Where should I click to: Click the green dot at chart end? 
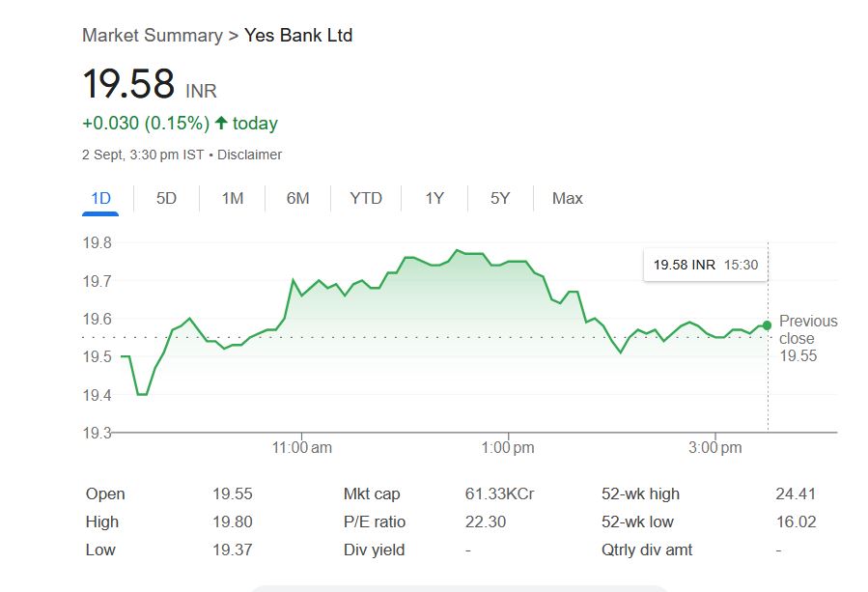[x=767, y=325]
